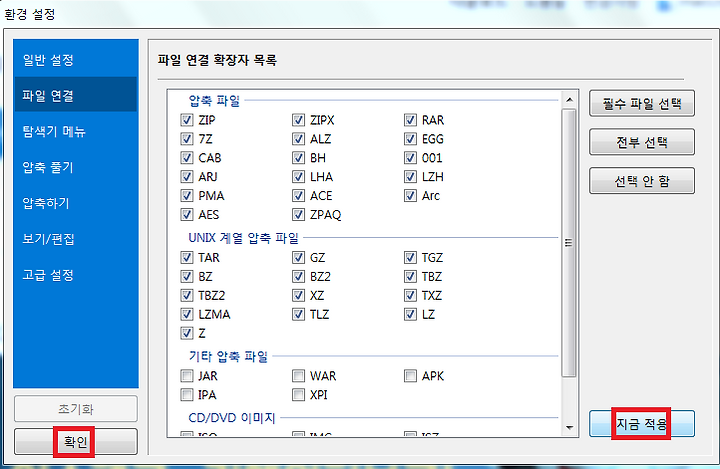Viewport: 720px width, 469px height.
Task: Toggle the Arc extension checkbox
Action: pos(410,196)
